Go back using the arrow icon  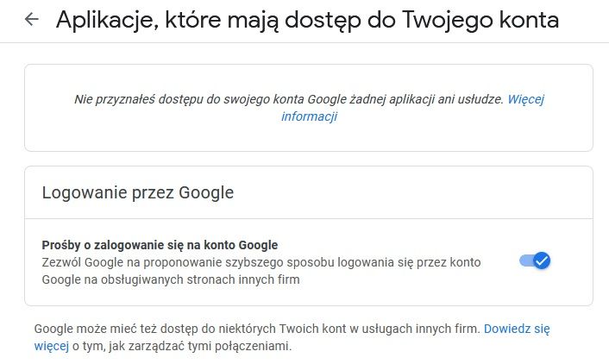pos(31,19)
